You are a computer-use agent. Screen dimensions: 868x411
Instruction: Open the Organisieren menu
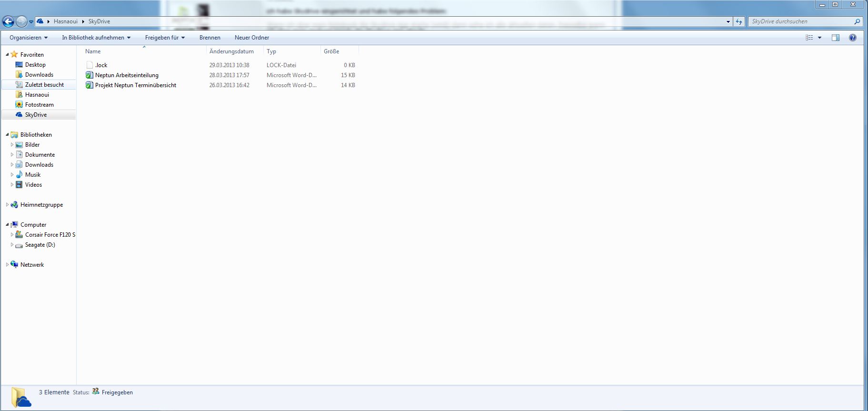point(29,38)
